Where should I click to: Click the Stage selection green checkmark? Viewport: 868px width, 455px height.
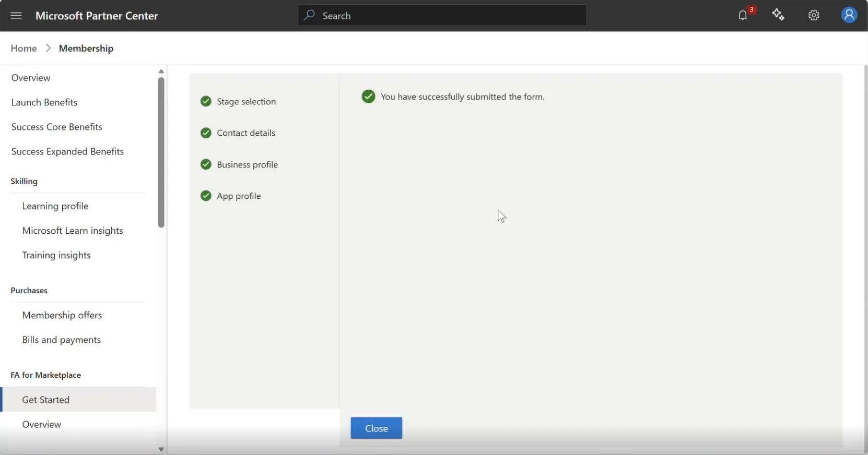206,101
